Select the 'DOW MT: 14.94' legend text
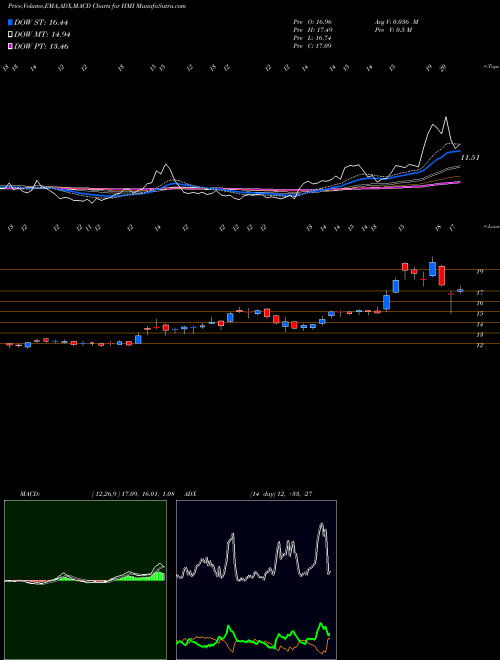This screenshot has height=660, width=500. click(x=42, y=35)
